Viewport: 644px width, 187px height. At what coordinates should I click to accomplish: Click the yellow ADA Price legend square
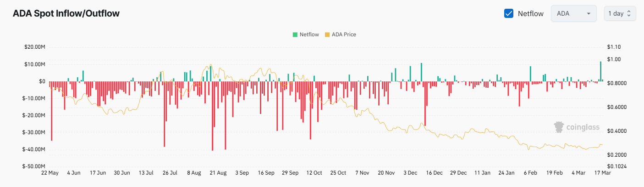pos(327,34)
